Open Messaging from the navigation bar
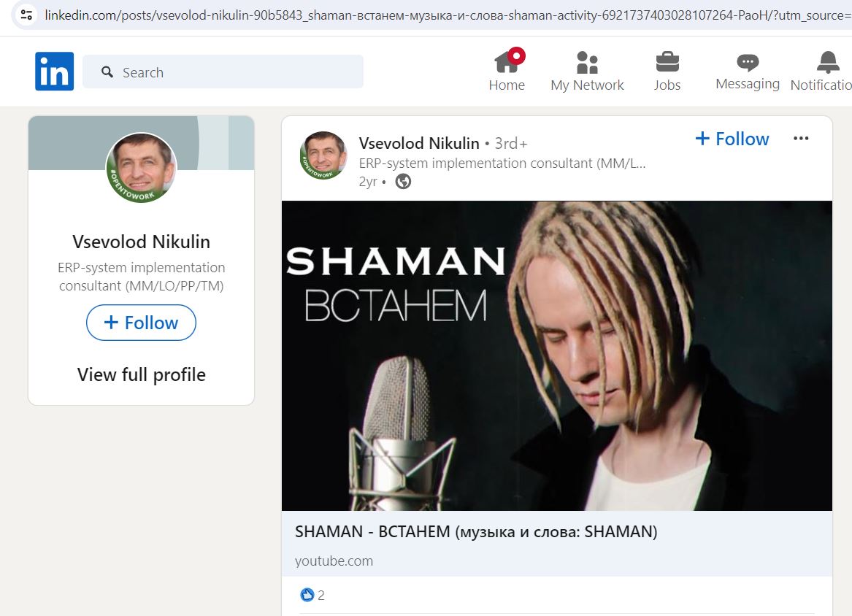This screenshot has height=616, width=852. pos(747,71)
